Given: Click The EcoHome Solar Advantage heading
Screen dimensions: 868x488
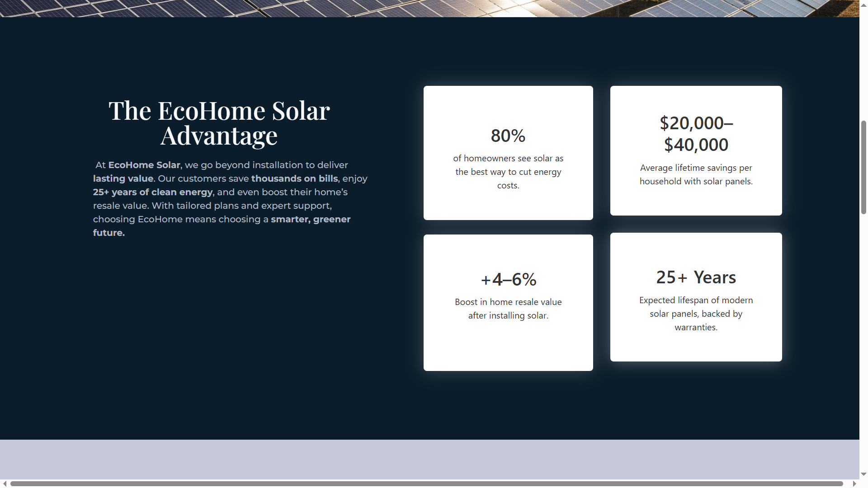Looking at the screenshot, I should pyautogui.click(x=219, y=123).
